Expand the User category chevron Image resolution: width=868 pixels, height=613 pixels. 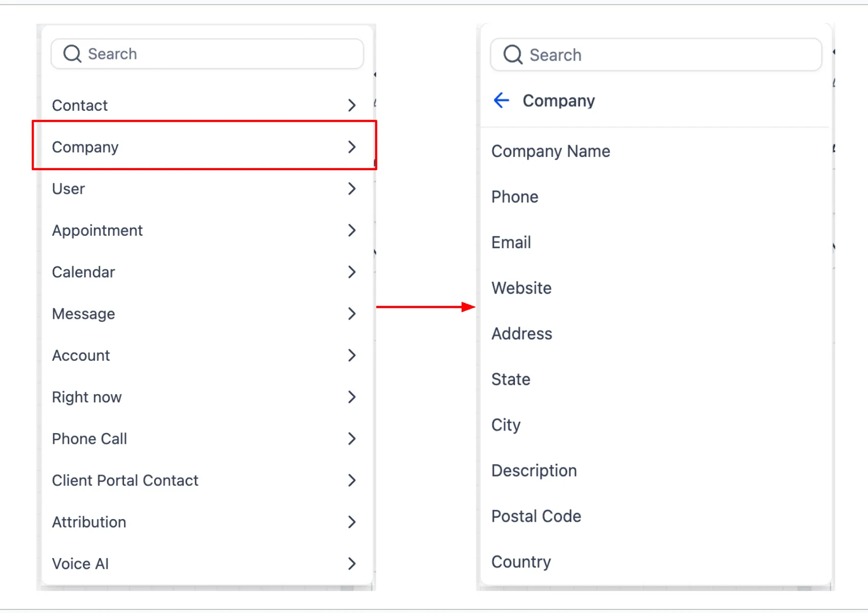352,189
